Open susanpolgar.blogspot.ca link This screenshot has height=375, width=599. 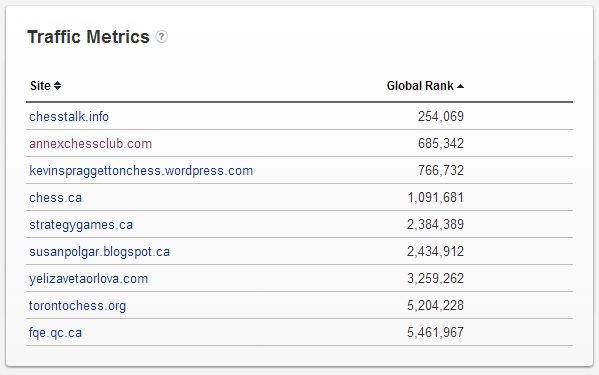[99, 252]
